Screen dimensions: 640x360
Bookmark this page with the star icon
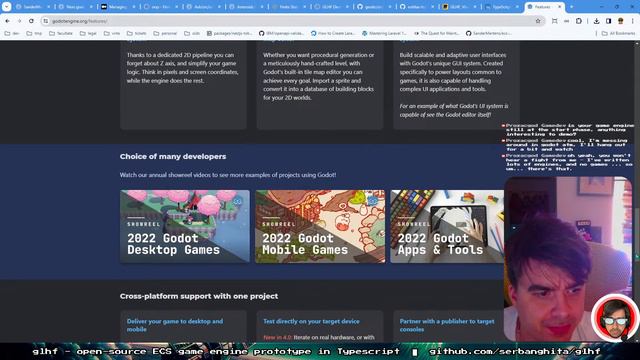(x=538, y=21)
